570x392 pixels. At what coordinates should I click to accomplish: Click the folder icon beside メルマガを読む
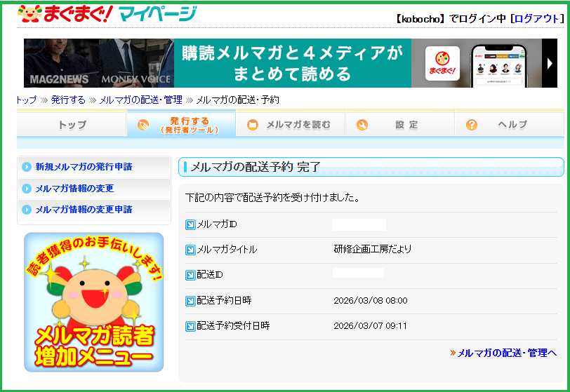point(253,125)
